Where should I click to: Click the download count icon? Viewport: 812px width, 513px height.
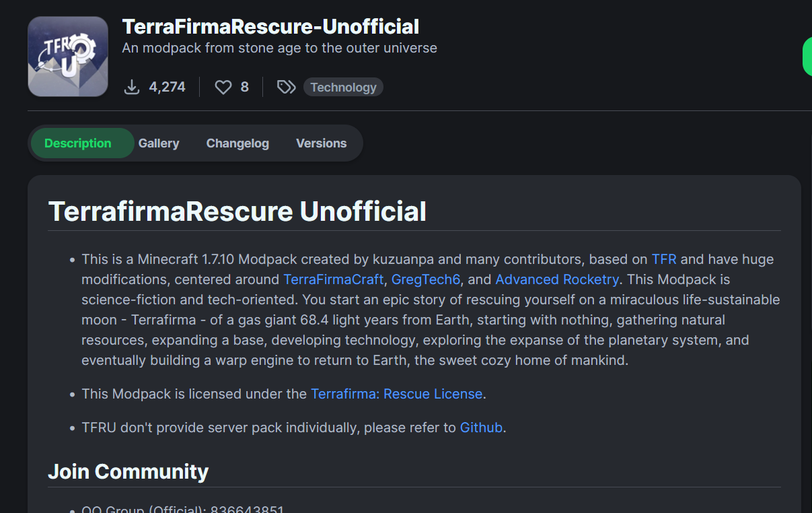click(x=132, y=87)
